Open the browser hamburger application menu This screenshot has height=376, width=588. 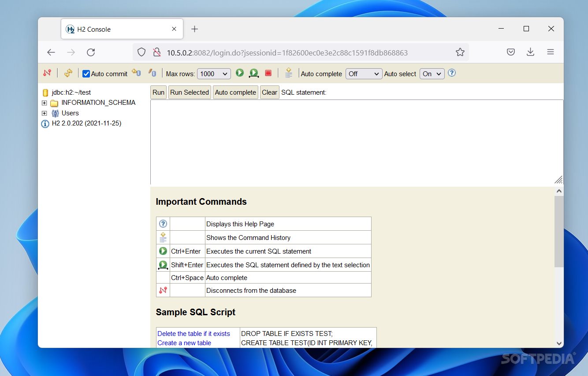551,52
